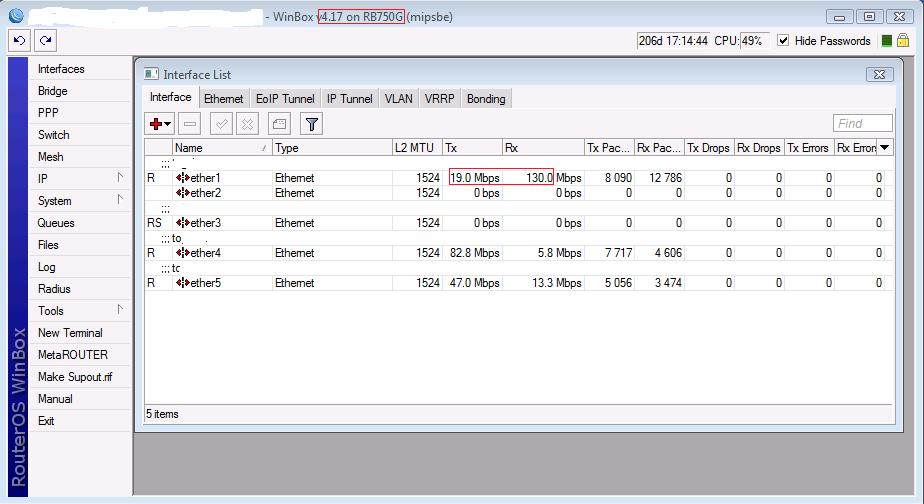Click the WinBox logo in title bar
This screenshot has height=504, width=924.
[x=16, y=16]
